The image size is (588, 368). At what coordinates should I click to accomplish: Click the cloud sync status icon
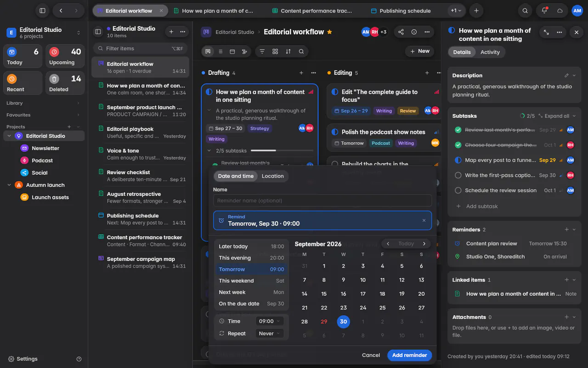tap(560, 11)
